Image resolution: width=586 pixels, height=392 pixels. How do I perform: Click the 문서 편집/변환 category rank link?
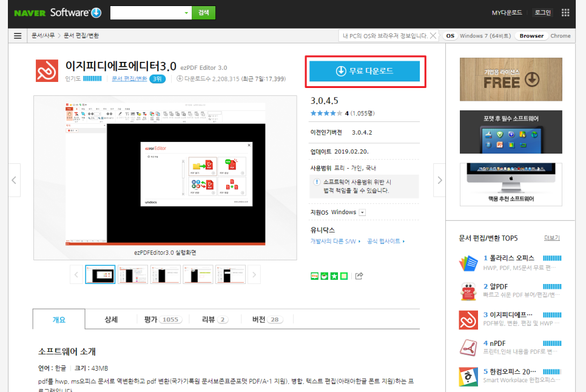coord(129,78)
